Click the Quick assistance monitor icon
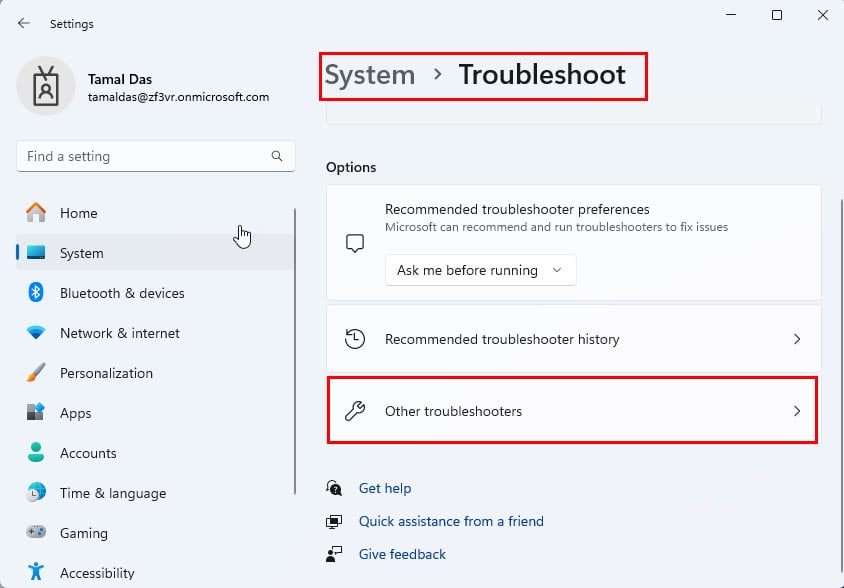The height and width of the screenshot is (588, 844). [334, 521]
